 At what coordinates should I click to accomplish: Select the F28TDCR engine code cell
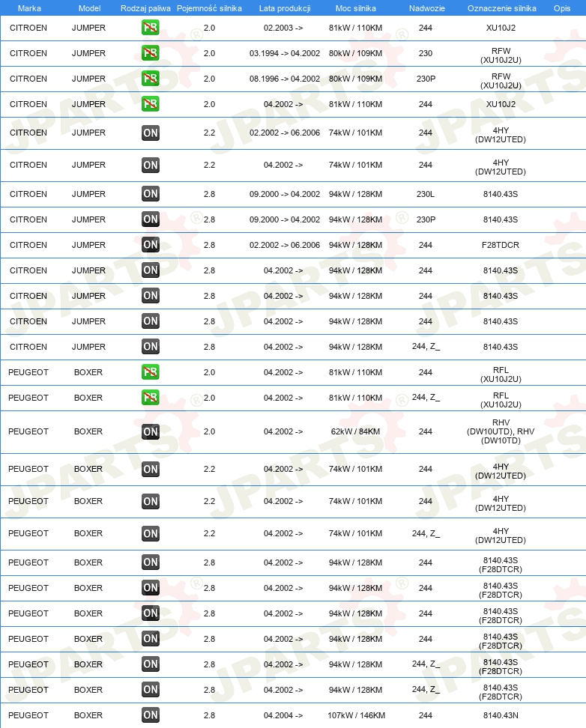tap(501, 245)
